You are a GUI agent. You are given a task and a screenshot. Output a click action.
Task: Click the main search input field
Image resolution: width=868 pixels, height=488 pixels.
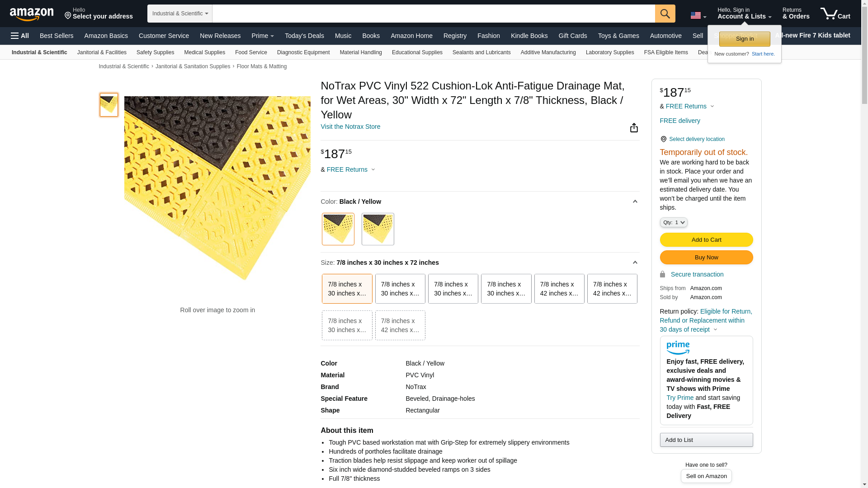(433, 14)
